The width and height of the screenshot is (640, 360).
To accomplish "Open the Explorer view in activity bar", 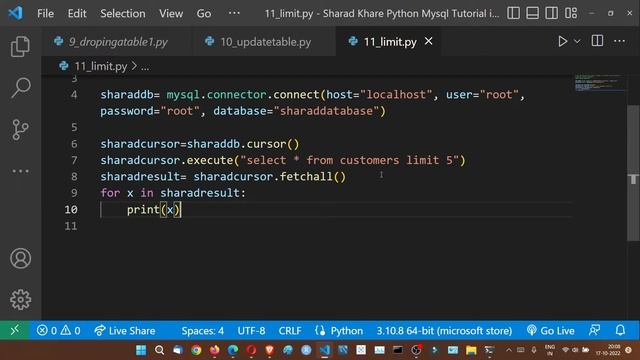I will point(20,46).
